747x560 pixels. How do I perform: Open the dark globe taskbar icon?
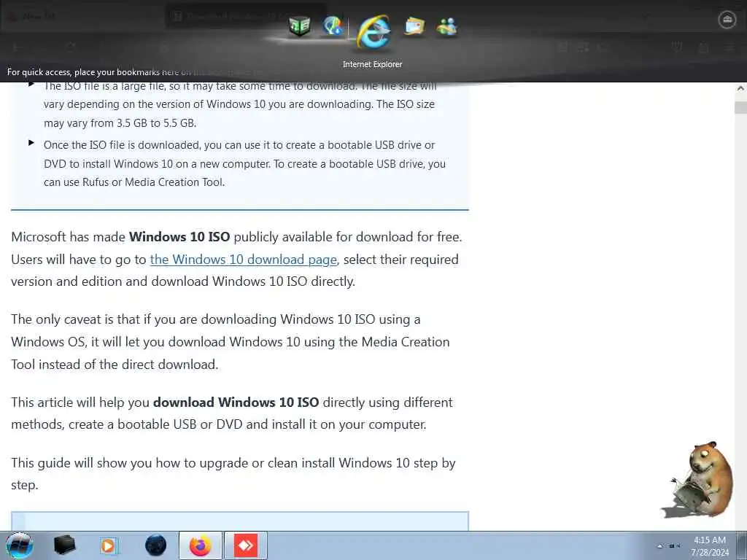(x=156, y=545)
